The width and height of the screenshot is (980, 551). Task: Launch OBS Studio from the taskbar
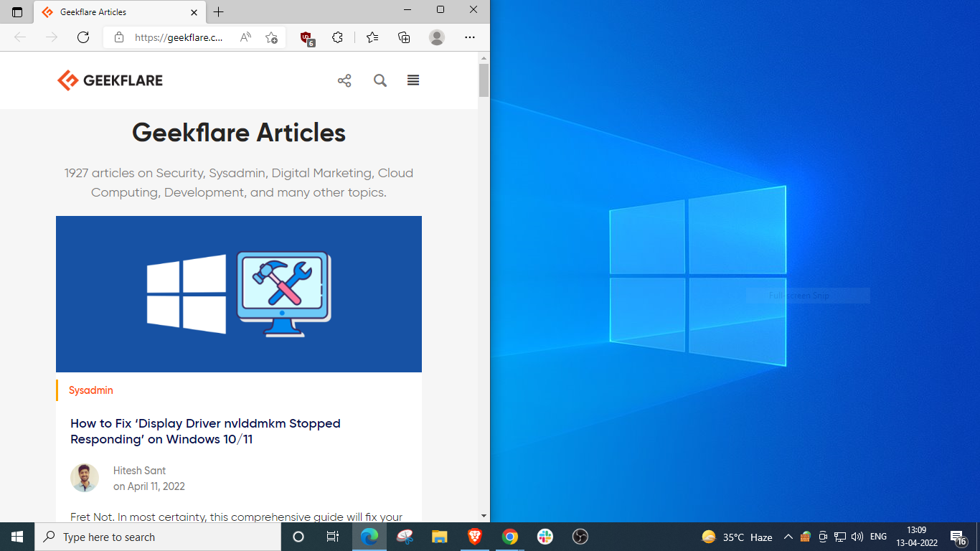click(x=579, y=537)
